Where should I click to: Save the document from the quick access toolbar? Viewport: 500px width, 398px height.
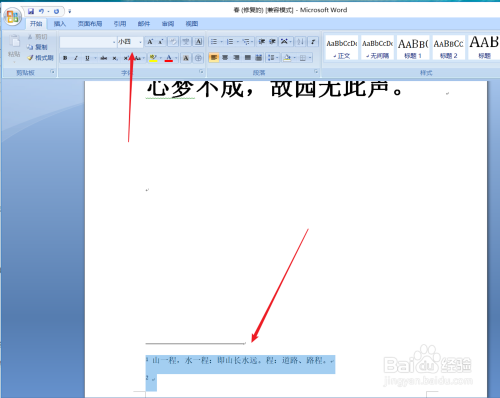(31, 11)
